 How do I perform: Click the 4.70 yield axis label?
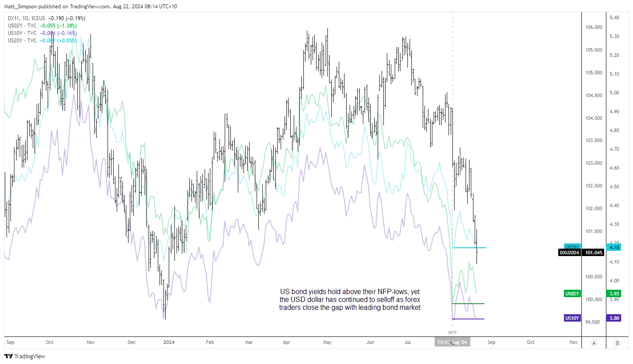click(x=614, y=149)
